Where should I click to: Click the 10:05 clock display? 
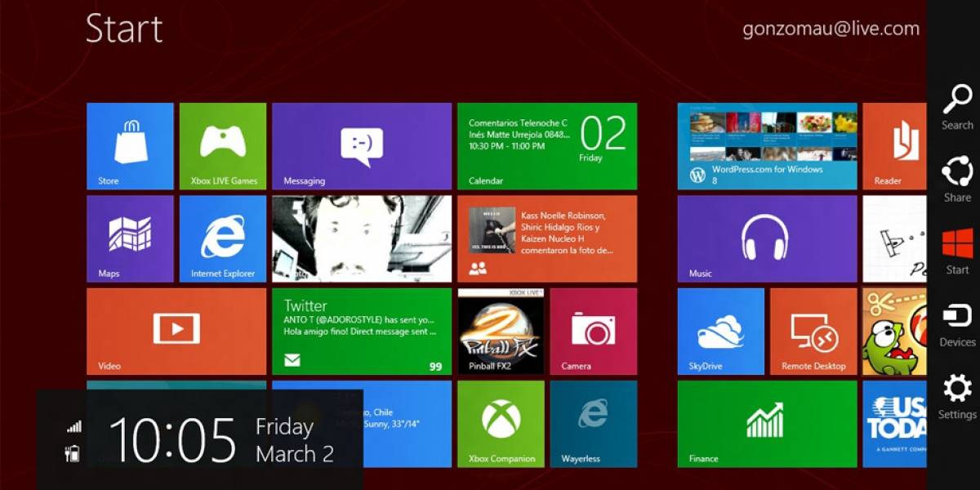pyautogui.click(x=172, y=439)
